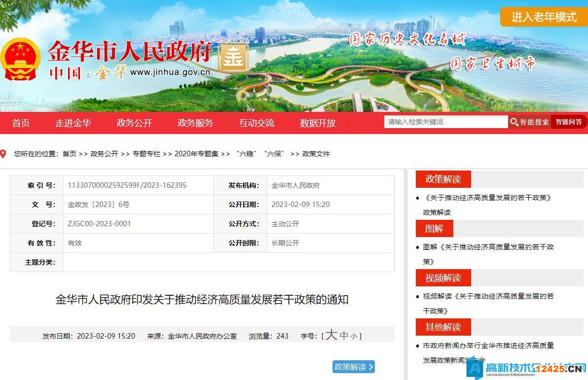Screen dimensions: 588x380
Task: Click the national emblem logo
Action: [x=20, y=58]
